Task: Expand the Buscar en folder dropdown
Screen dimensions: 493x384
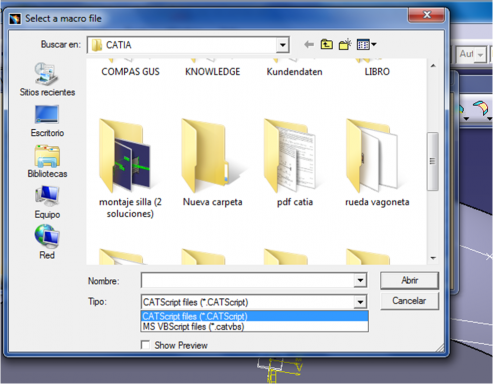Action: (x=282, y=45)
